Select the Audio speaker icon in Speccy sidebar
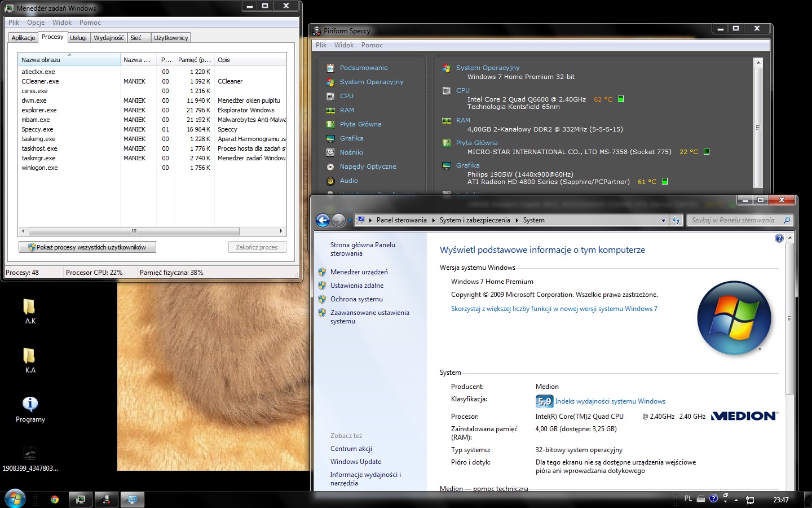812x508 pixels. (x=330, y=181)
